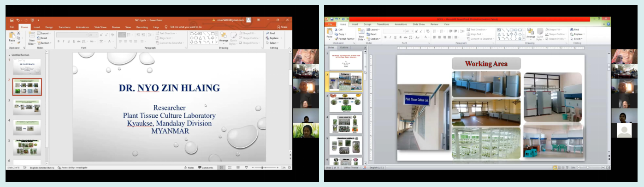Open the Recording tab in left window
Screen dimensions: 644x187
[142, 27]
